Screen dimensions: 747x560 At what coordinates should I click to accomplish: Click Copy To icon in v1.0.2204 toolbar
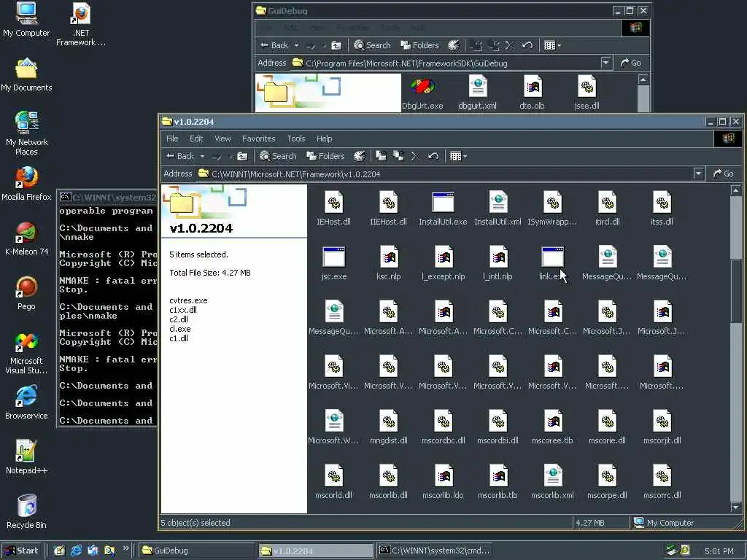(398, 156)
